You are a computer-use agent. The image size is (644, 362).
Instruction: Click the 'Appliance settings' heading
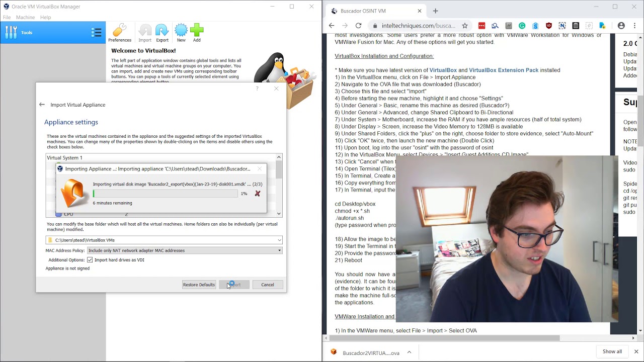point(71,122)
